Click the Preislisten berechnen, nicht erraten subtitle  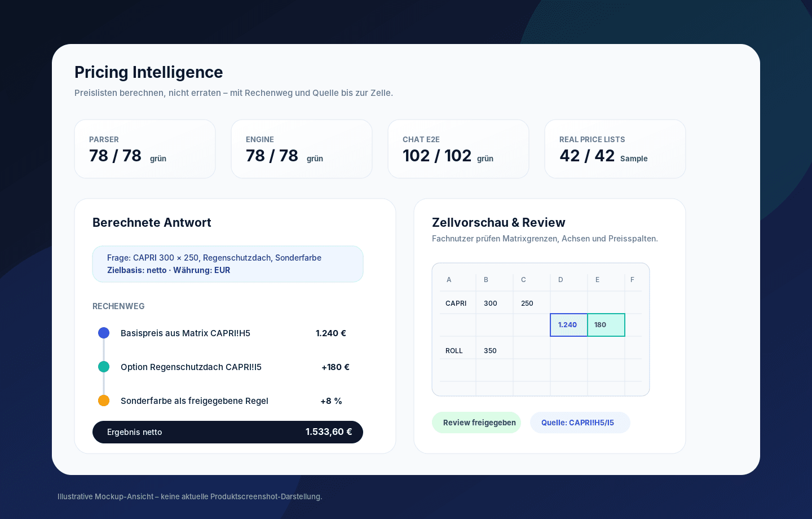coord(233,93)
